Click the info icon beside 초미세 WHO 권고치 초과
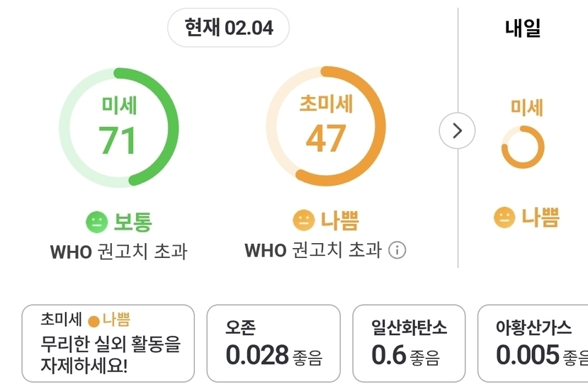588x387 pixels. pos(397,250)
